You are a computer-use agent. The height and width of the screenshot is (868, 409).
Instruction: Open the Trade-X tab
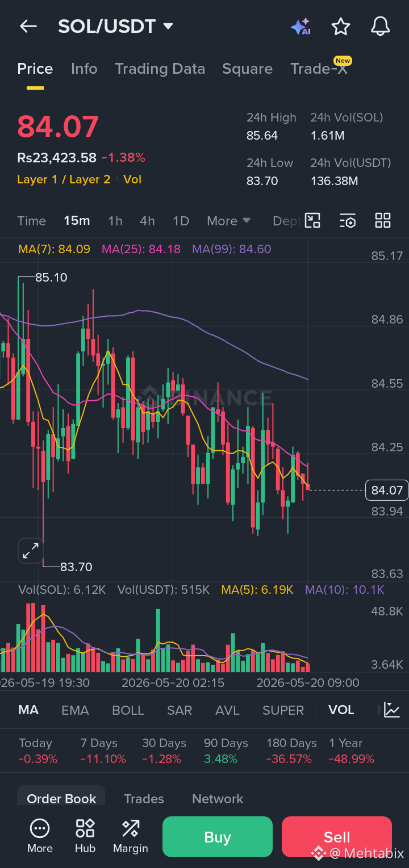tap(319, 69)
